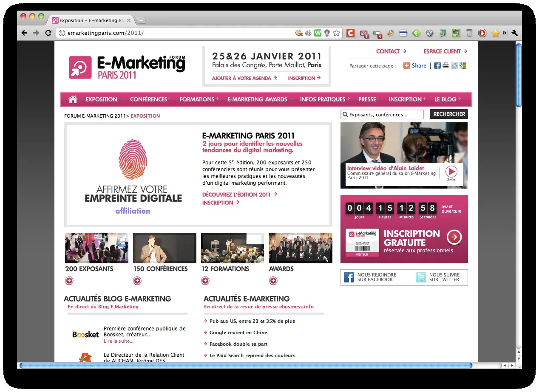The image size is (539, 392).
Task: Open the Contact link
Action: click(391, 51)
